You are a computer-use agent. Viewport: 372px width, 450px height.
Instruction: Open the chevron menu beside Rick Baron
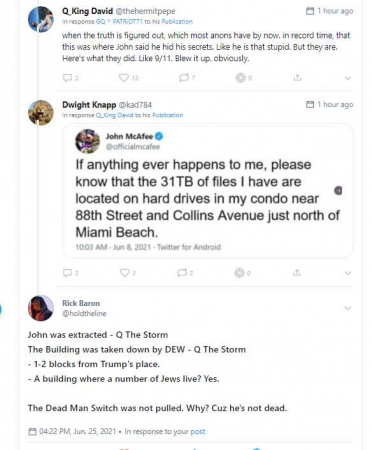pos(347,308)
